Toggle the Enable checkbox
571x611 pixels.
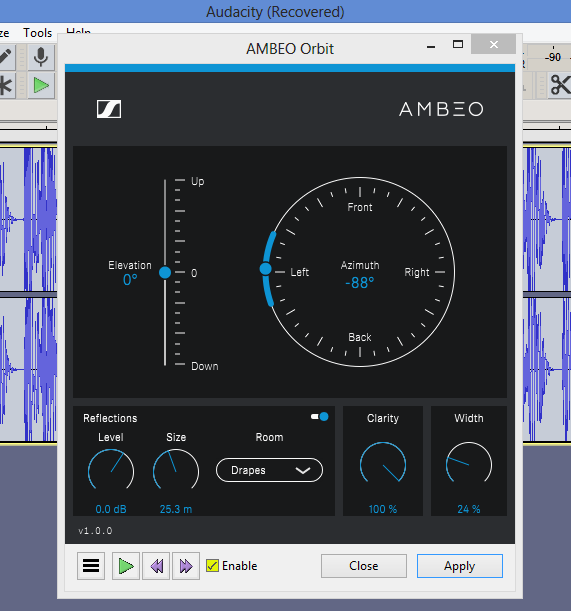pos(212,565)
